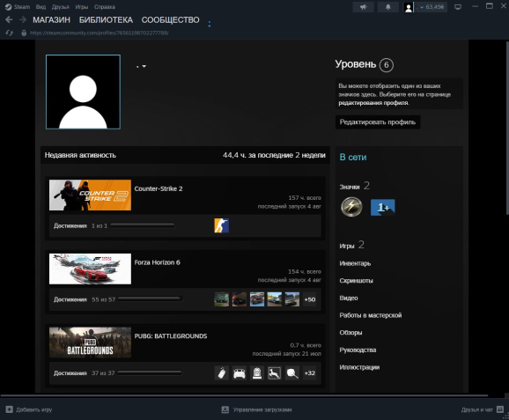Click fourth Forza achievement icon

274,299
